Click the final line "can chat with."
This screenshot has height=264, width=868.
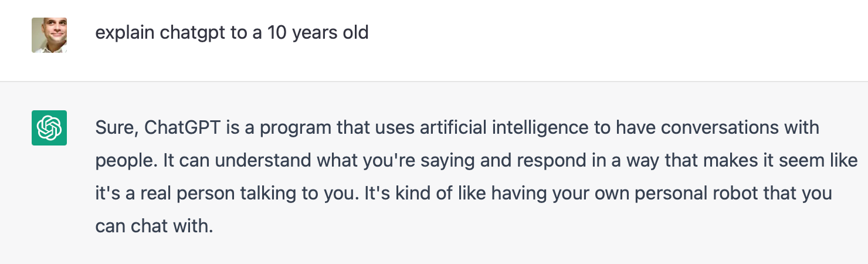[x=153, y=226]
